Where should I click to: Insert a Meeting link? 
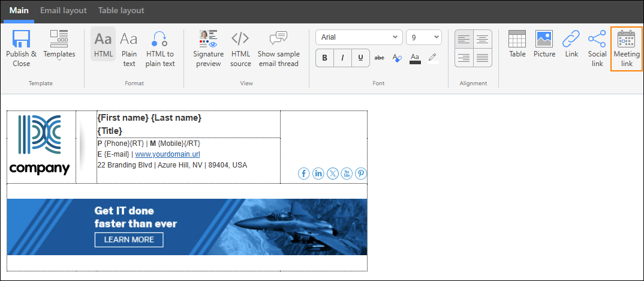coord(627,48)
